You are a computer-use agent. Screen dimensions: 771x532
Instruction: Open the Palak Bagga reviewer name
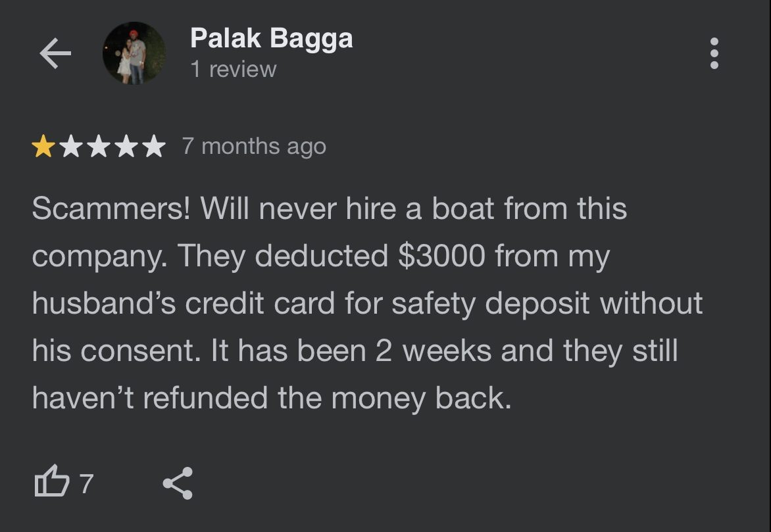point(272,38)
